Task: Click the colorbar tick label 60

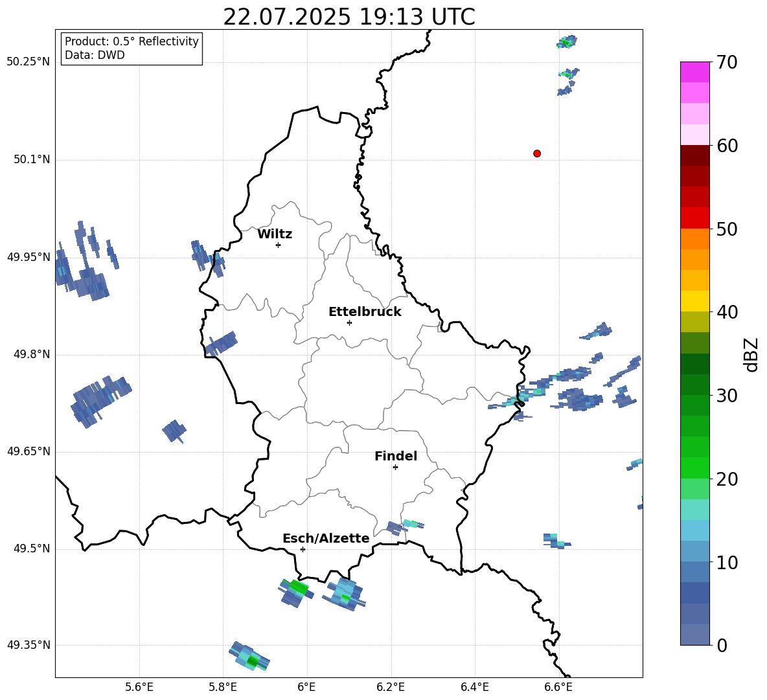Action: pos(727,146)
